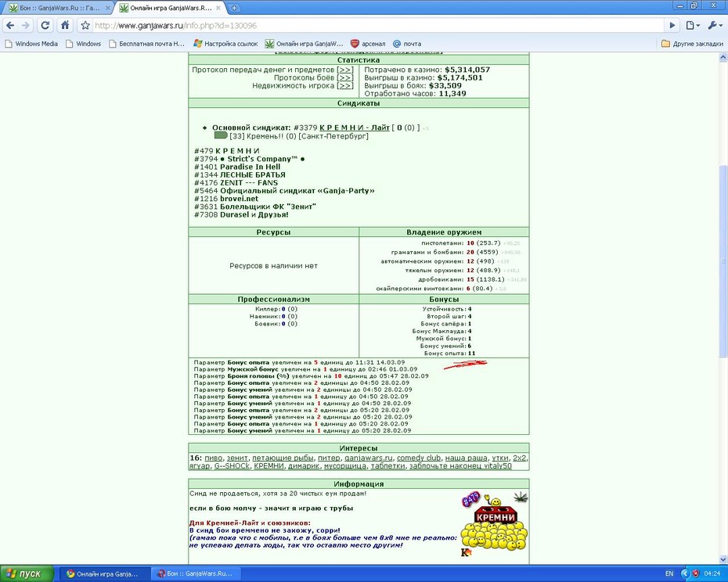The width and height of the screenshot is (728, 582).
Task: Click the '2x2' interest link
Action: [520, 458]
